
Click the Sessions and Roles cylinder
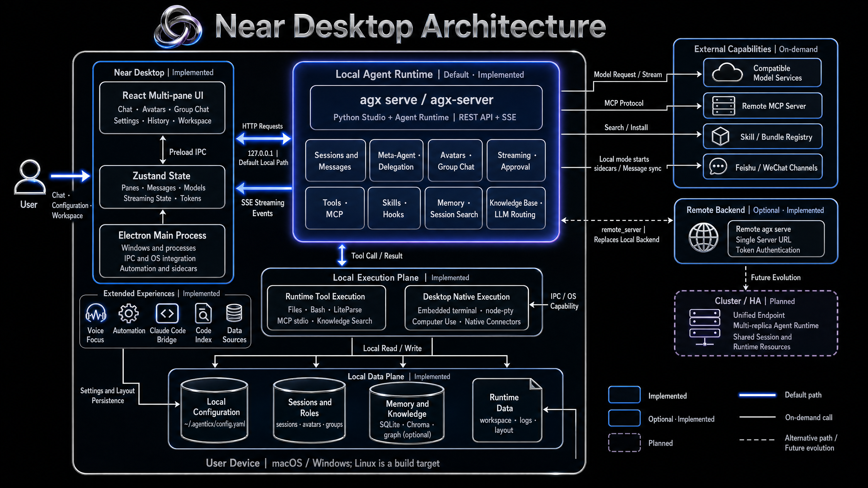309,410
